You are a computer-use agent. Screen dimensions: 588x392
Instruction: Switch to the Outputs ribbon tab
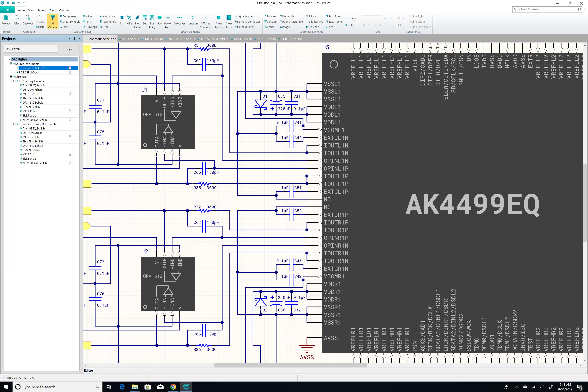[x=64, y=10]
